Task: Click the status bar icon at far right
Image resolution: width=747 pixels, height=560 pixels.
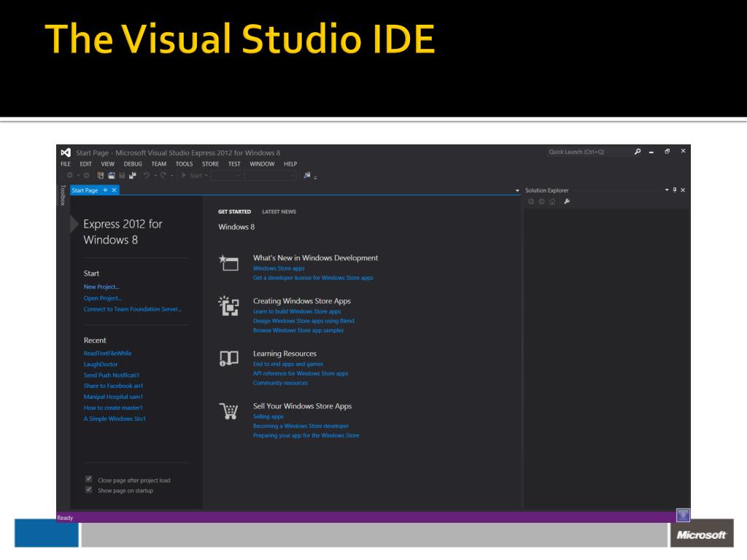Action: click(683, 516)
